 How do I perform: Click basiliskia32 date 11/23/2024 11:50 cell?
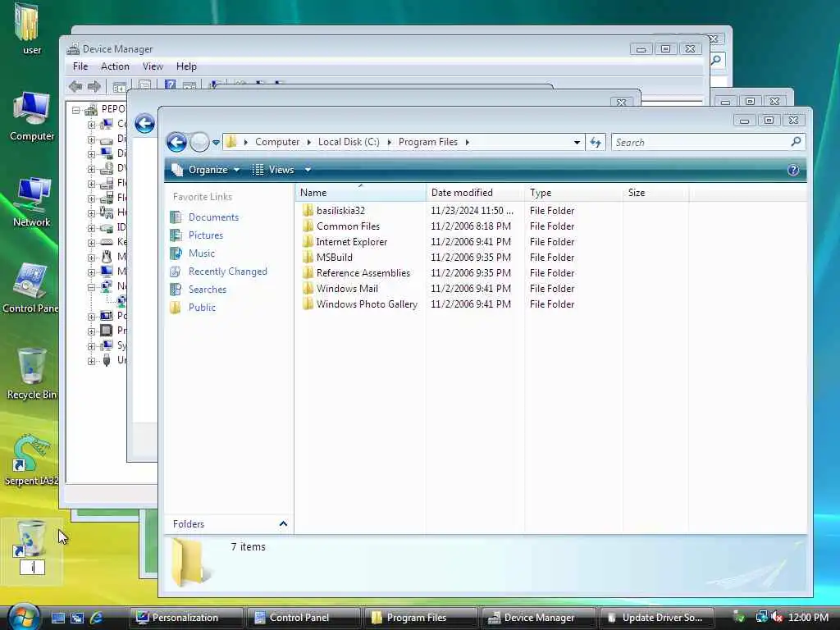(472, 211)
